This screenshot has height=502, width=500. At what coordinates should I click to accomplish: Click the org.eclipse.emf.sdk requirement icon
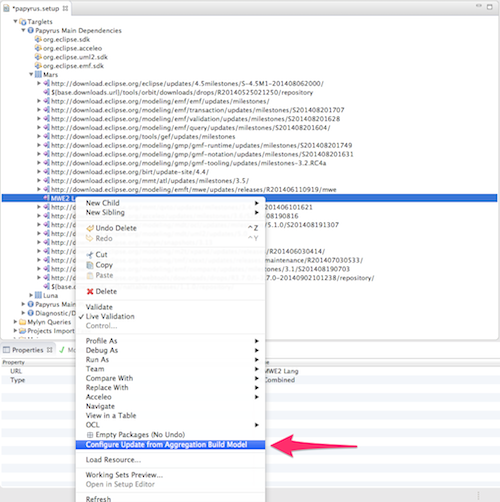point(38,66)
